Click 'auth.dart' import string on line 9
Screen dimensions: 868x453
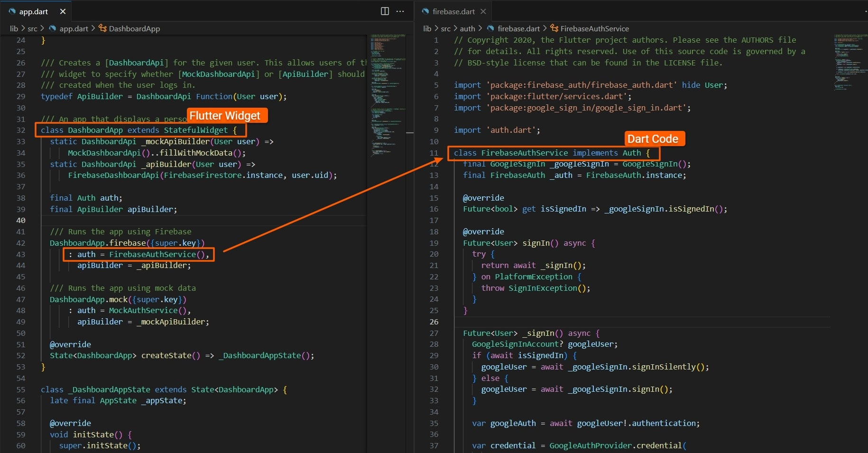point(511,130)
